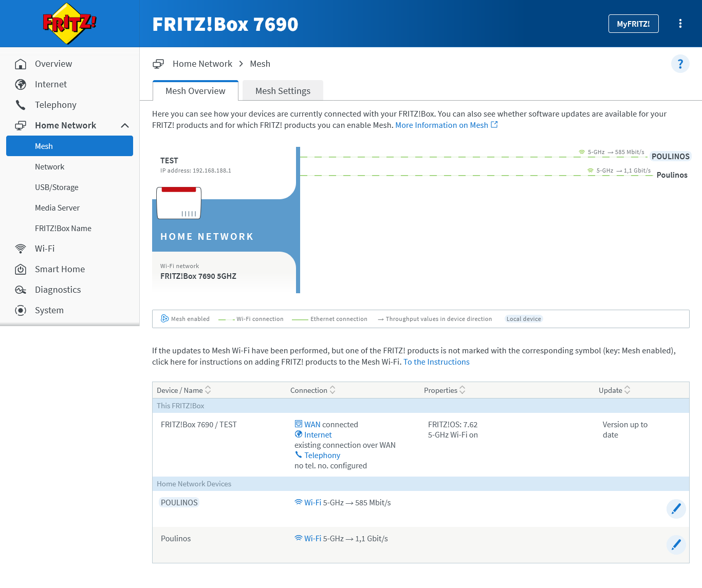Open the To the Instructions link
The image size is (702, 588).
[x=436, y=362]
